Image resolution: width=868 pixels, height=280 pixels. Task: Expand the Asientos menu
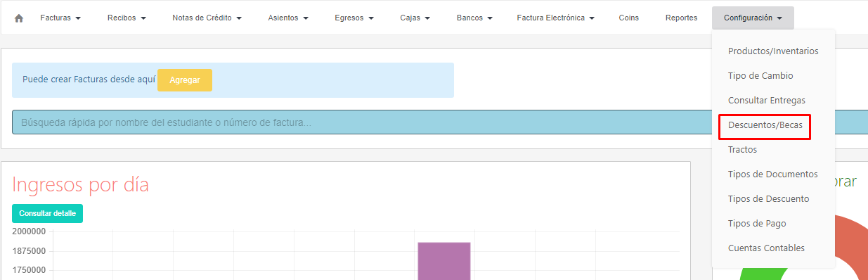[288, 18]
